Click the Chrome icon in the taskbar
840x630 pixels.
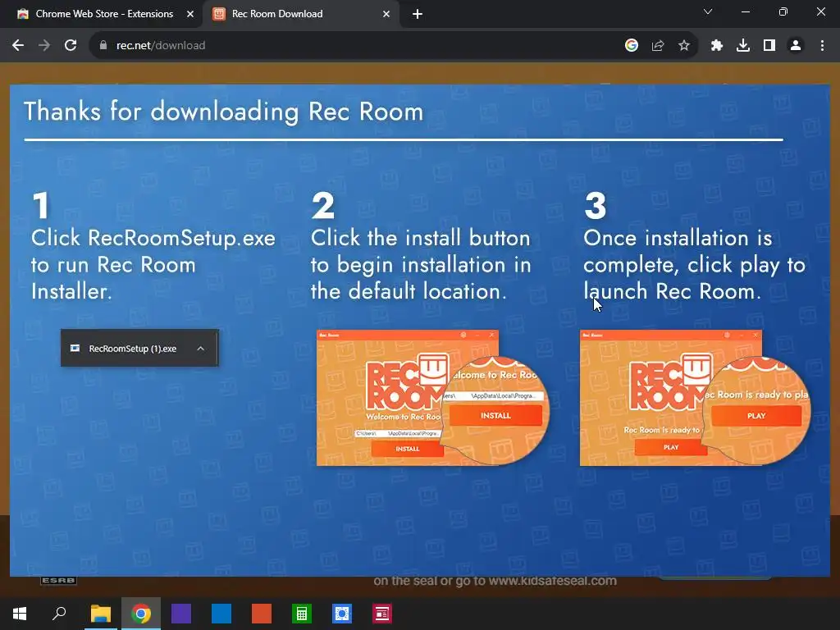141,614
